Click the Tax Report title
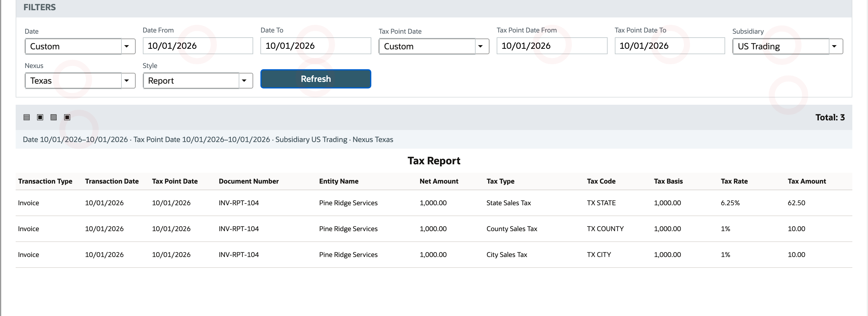 pos(434,161)
